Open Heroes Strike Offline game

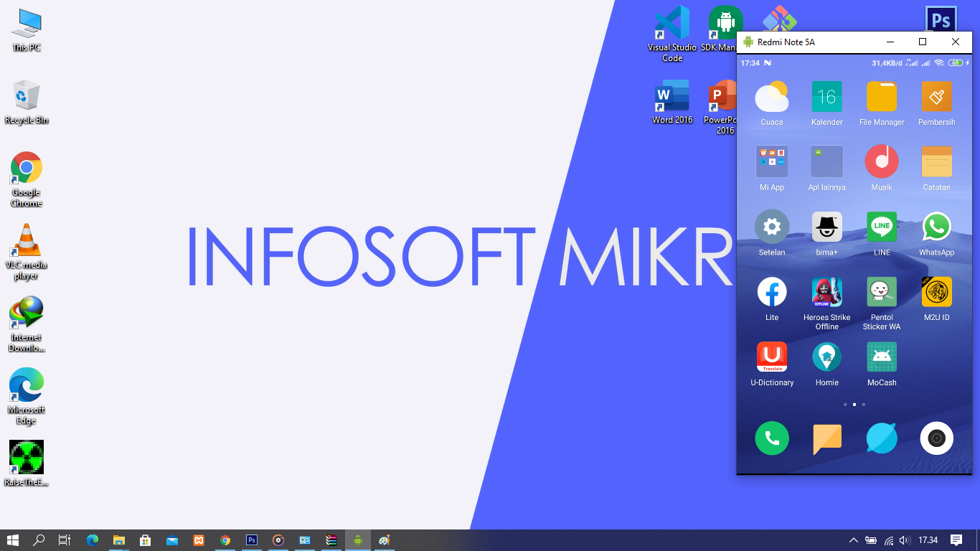tap(826, 292)
